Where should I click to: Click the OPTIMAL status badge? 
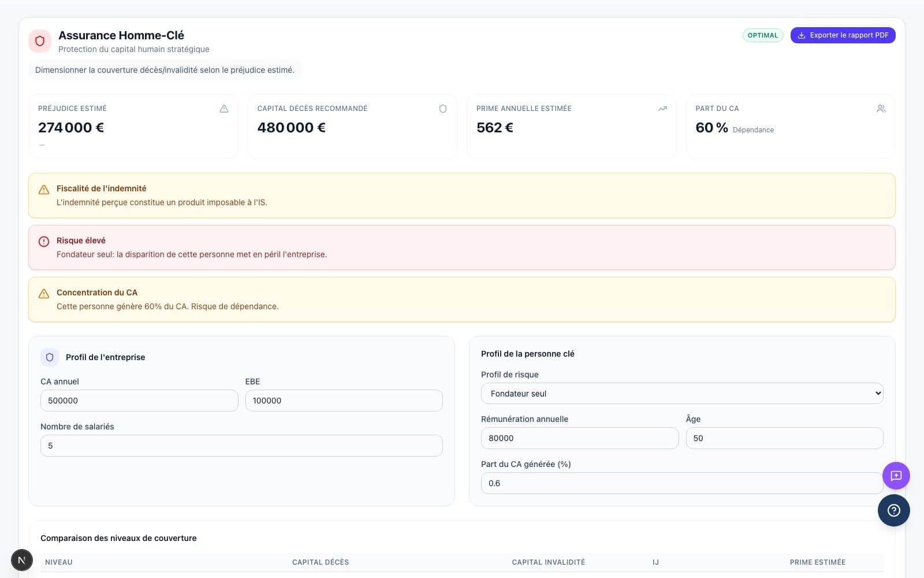point(762,35)
